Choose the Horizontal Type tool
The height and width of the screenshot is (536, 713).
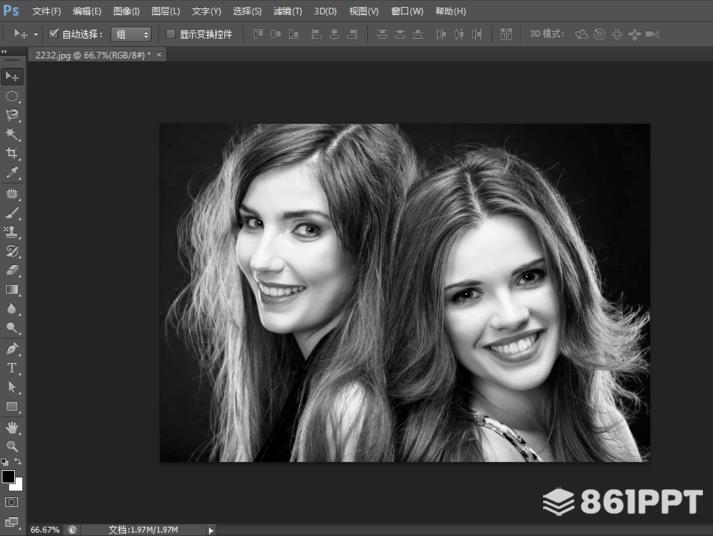click(12, 368)
